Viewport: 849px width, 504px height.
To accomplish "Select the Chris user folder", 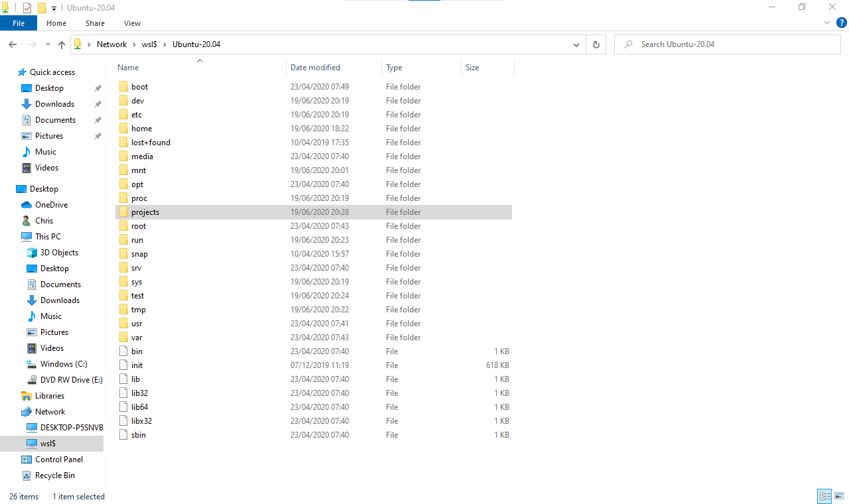I will click(44, 221).
